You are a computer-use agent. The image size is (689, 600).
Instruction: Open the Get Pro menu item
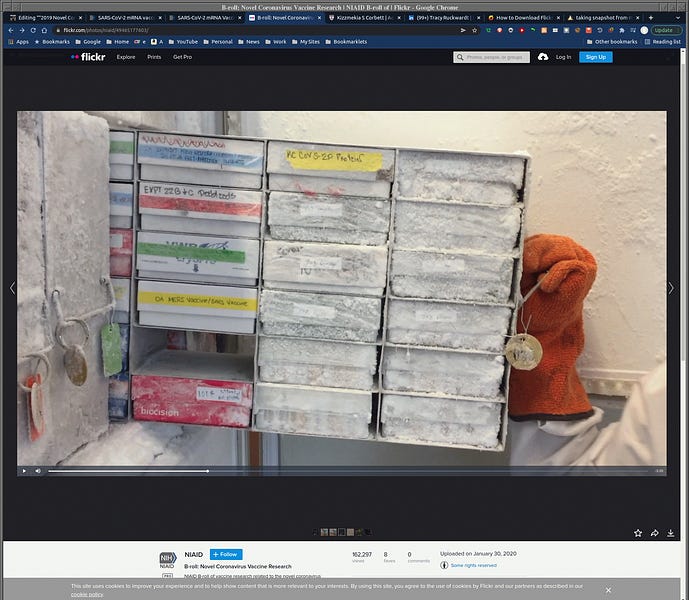pyautogui.click(x=183, y=57)
